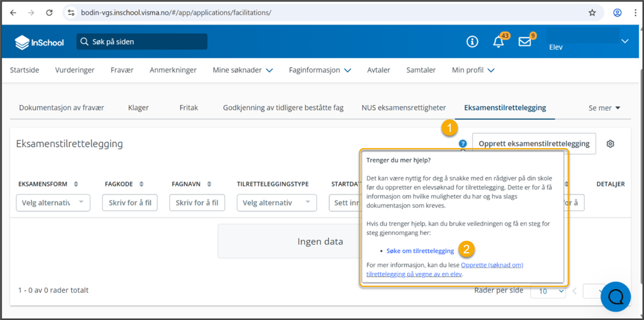The image size is (644, 320).
Task: Open the chat support bubble
Action: [x=616, y=296]
